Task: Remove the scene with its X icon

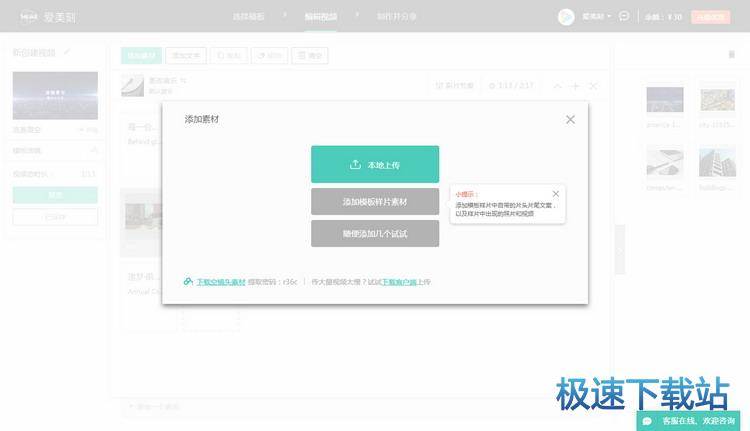Action: 593,86
